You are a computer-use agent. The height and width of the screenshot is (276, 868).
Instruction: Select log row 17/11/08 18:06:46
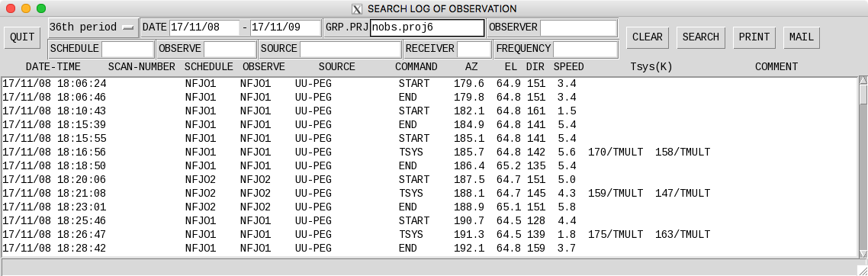[429, 98]
